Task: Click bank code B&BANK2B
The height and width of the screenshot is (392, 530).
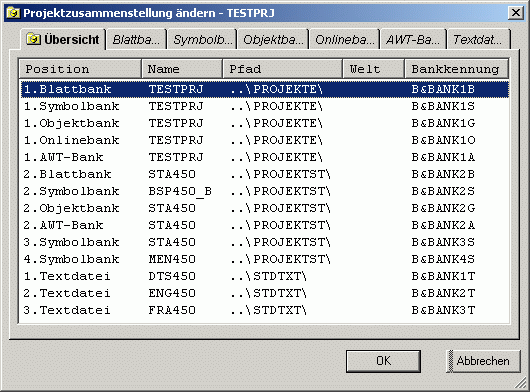Action: [x=443, y=174]
